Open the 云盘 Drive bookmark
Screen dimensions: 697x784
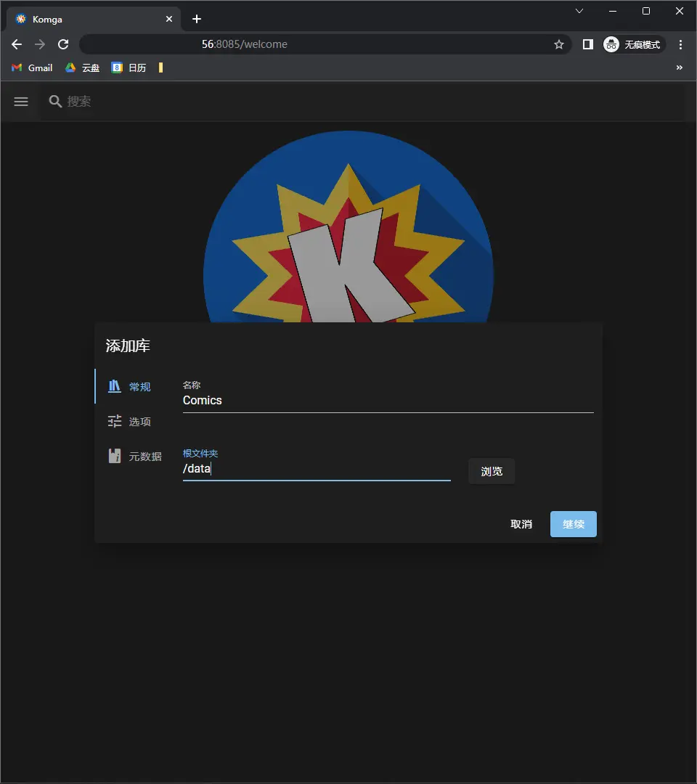[83, 68]
